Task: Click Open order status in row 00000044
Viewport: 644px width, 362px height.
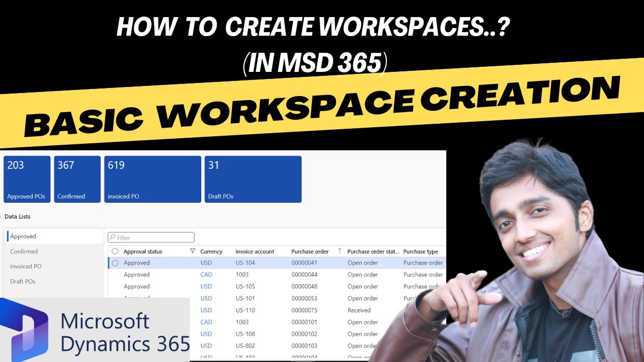Action: pyautogui.click(x=363, y=275)
